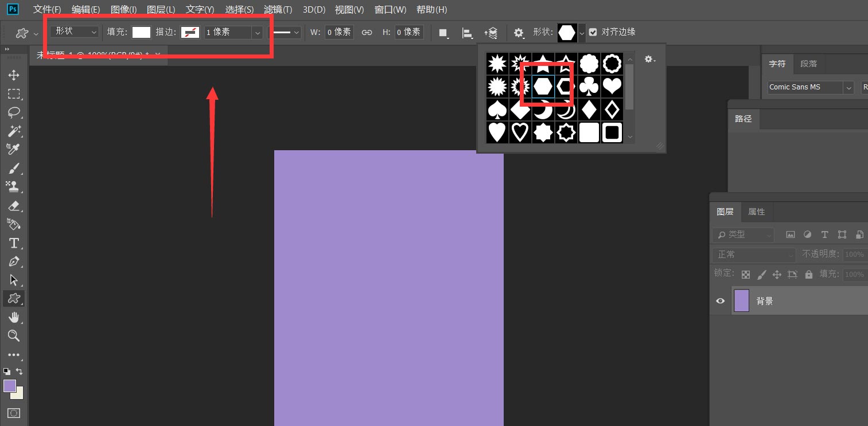Select the Eraser tool
Viewport: 868px width, 426px height.
pyautogui.click(x=14, y=205)
